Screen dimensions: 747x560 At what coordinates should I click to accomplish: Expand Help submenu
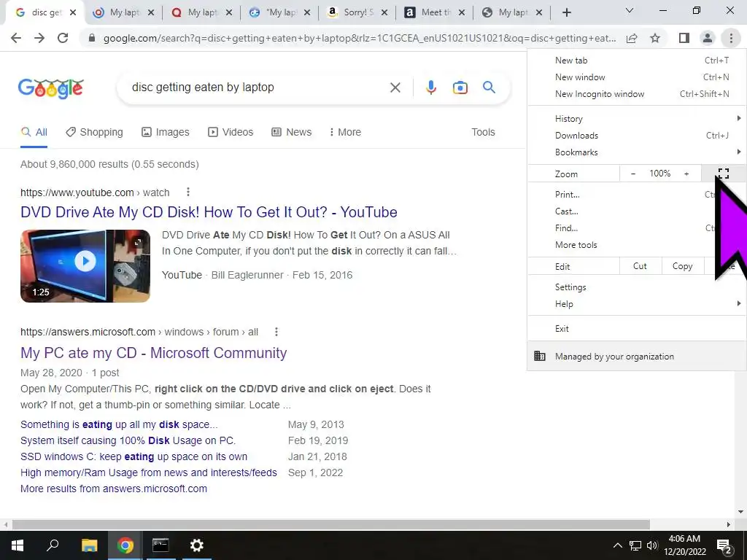point(637,304)
